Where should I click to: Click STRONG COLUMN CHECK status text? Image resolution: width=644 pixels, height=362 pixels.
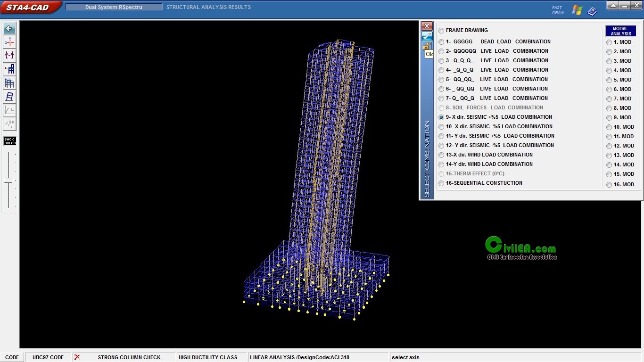click(129, 357)
